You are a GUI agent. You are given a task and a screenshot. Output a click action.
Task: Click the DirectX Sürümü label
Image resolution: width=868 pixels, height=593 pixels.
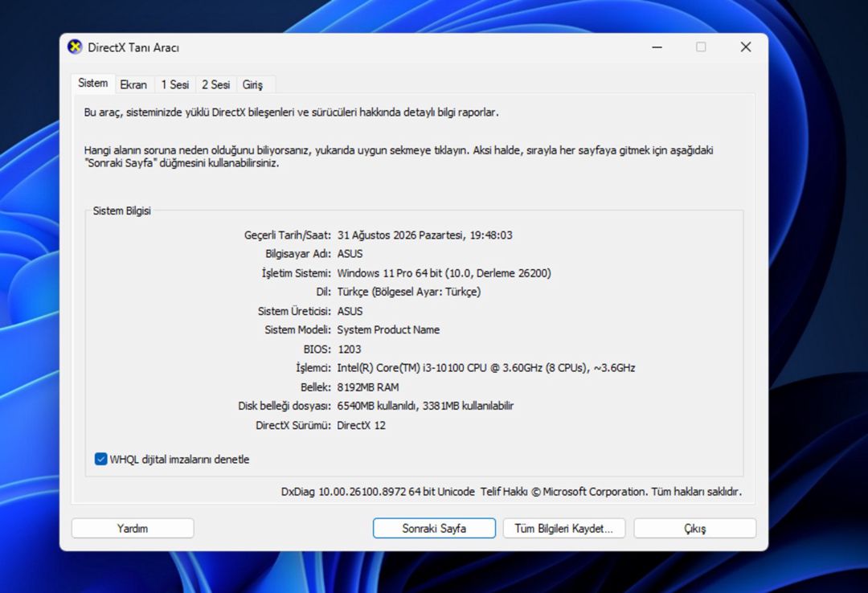click(293, 425)
